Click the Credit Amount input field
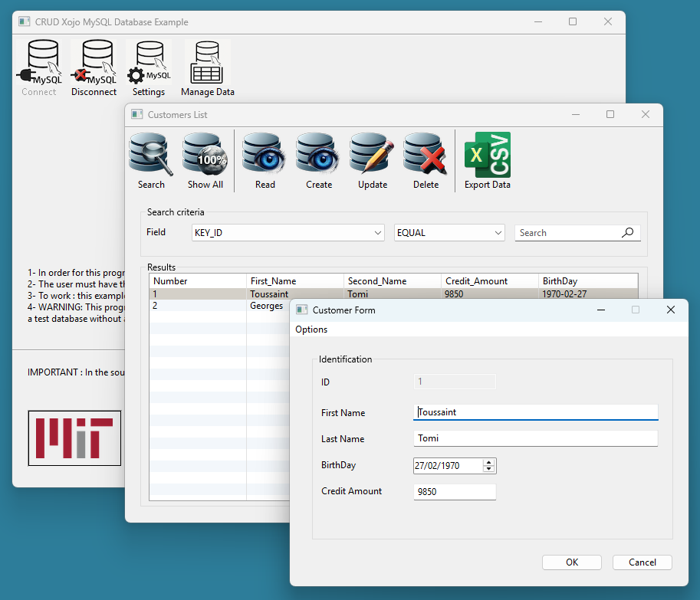Image resolution: width=700 pixels, height=600 pixels. coord(455,492)
